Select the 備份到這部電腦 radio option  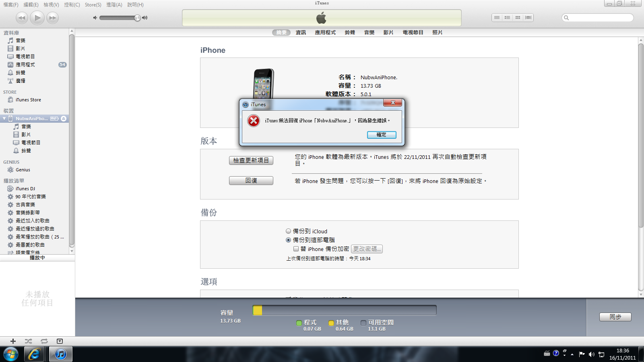pyautogui.click(x=288, y=240)
